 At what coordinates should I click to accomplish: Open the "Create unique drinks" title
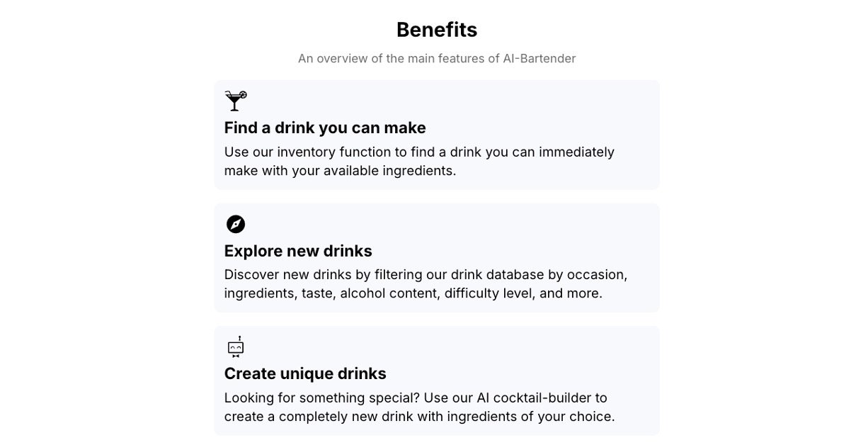pyautogui.click(x=305, y=373)
